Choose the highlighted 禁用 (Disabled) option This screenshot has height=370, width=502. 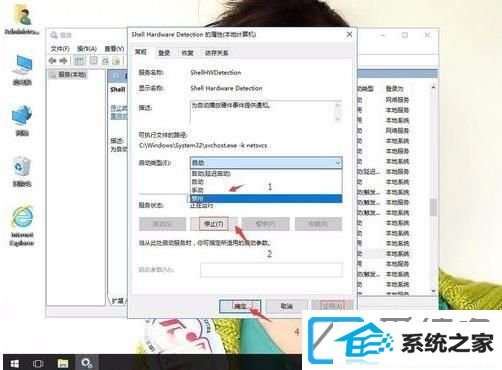266,199
